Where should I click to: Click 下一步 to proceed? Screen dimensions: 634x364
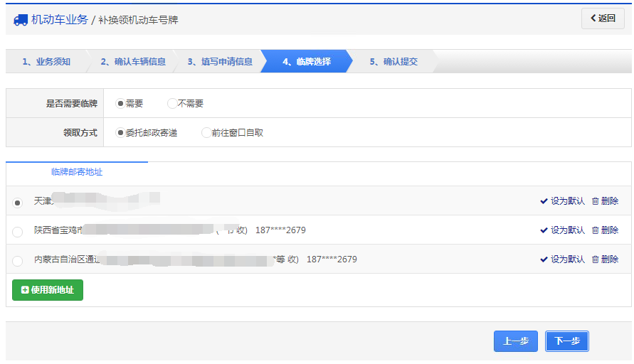tap(566, 341)
